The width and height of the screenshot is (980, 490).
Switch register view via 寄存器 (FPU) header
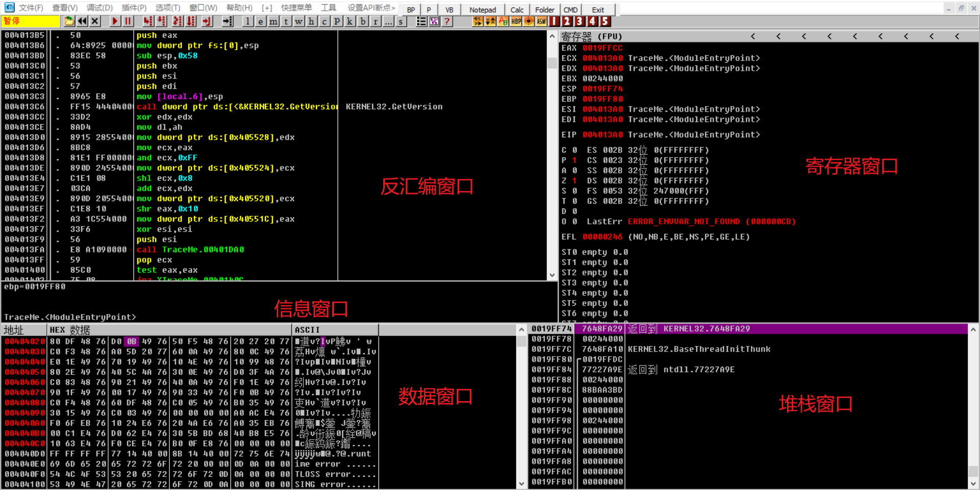pyautogui.click(x=592, y=36)
